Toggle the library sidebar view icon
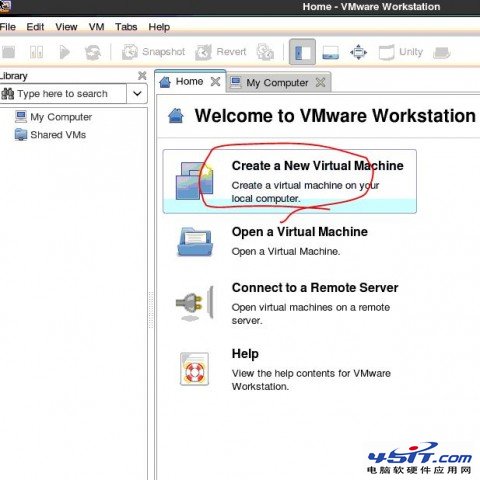The image size is (480, 480). pyautogui.click(x=302, y=52)
